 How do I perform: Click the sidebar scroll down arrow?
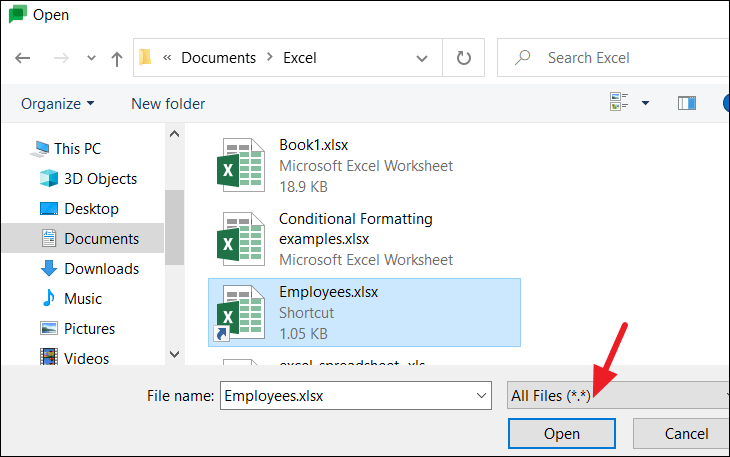tap(175, 354)
